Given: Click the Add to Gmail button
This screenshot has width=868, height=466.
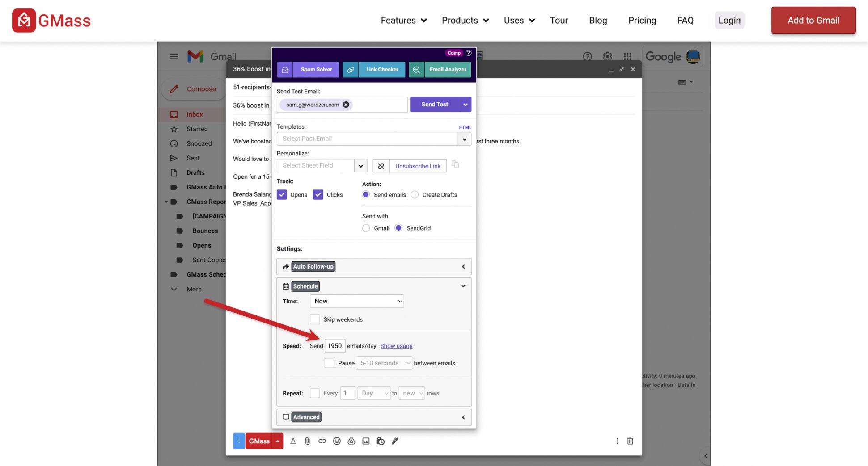Looking at the screenshot, I should click(813, 21).
